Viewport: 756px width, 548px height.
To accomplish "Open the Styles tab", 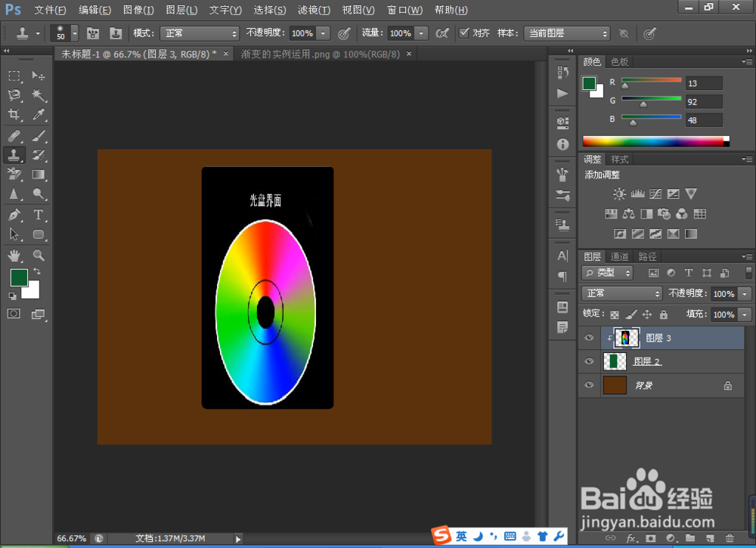I will [x=620, y=159].
